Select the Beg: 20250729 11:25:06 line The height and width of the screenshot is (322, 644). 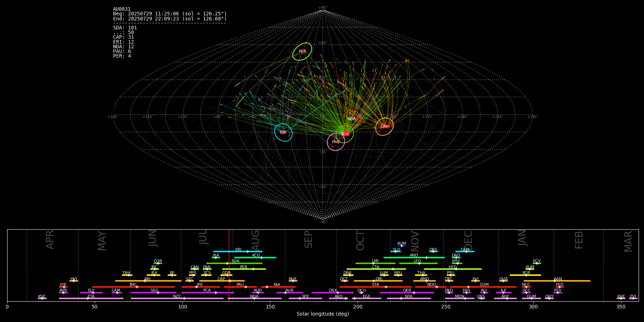(170, 14)
